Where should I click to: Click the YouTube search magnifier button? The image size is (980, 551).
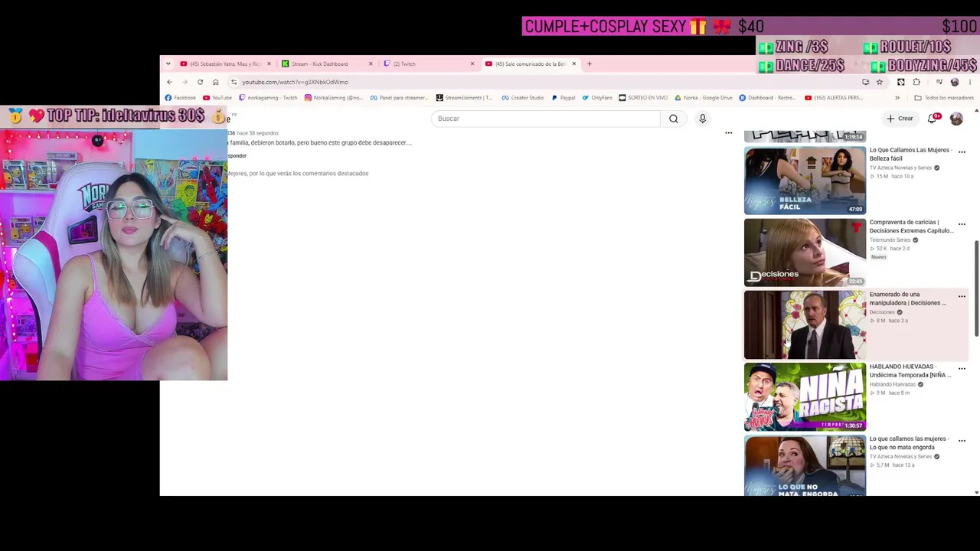673,119
